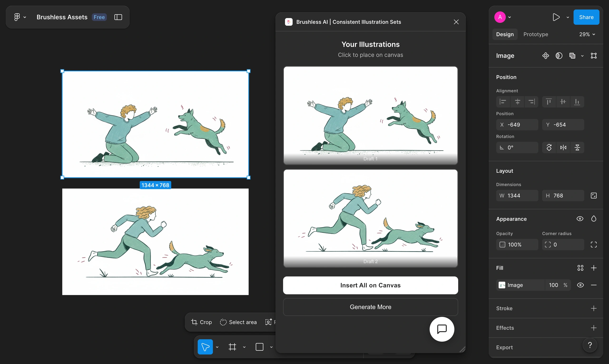Open the 29% zoom dropdown

pyautogui.click(x=587, y=34)
